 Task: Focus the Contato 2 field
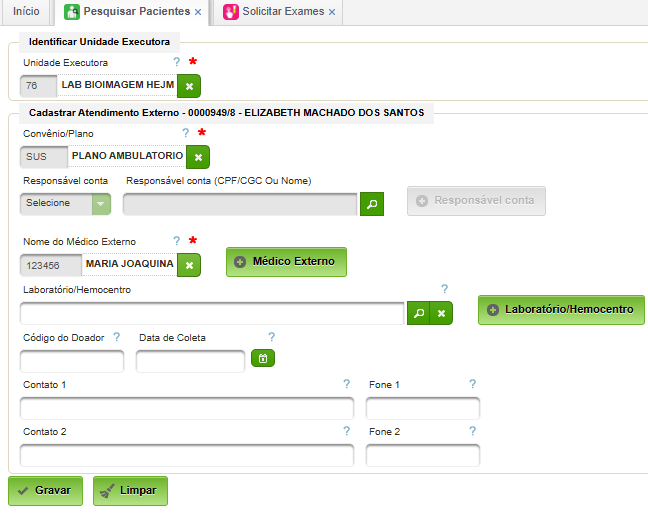(187, 455)
